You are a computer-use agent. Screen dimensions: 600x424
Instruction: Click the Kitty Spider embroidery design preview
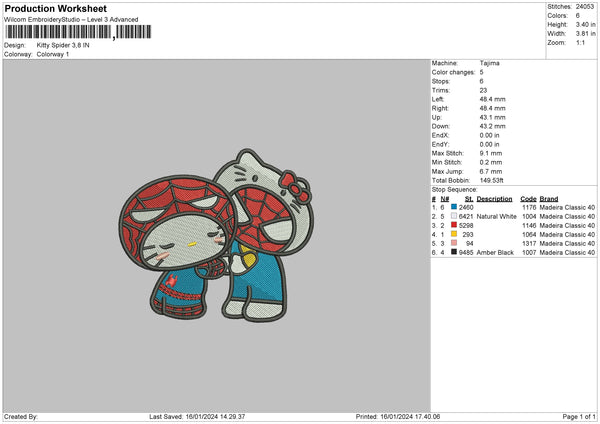coord(216,235)
